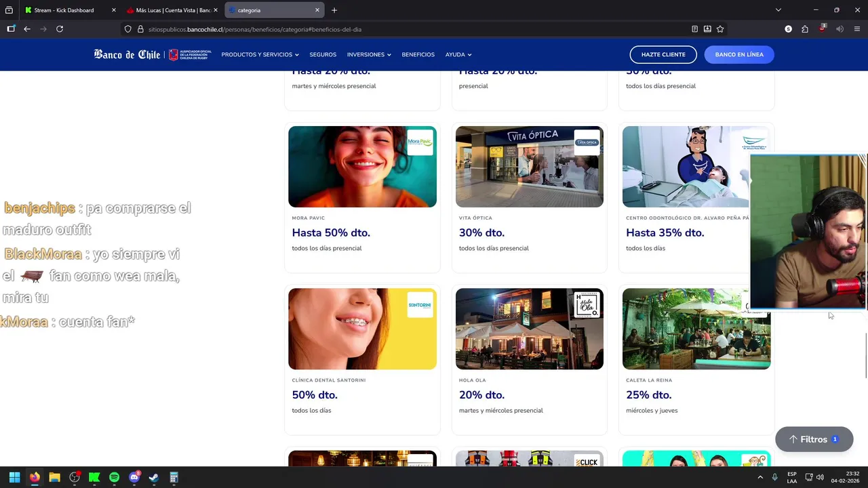Open the Mora Pavic smiling woman image

pyautogui.click(x=362, y=167)
